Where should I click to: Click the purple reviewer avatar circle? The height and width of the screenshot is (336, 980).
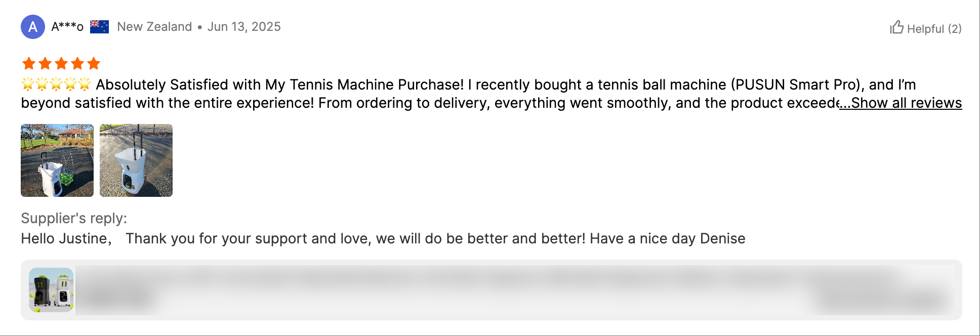[33, 27]
